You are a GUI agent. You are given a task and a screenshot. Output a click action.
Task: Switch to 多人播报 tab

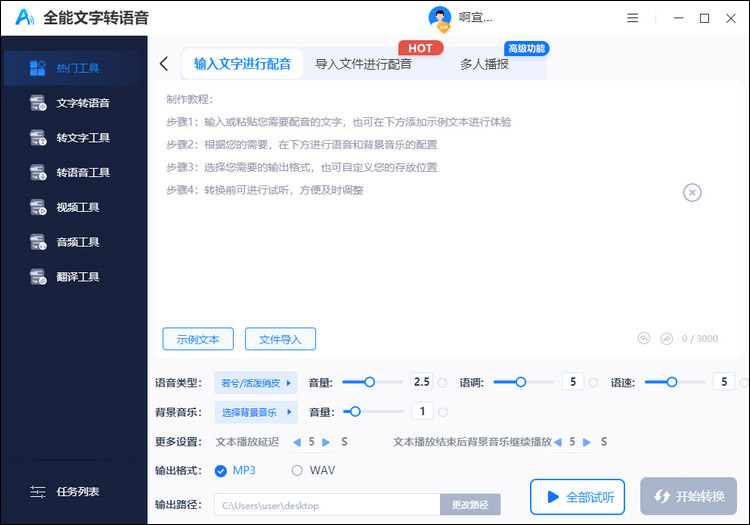point(484,64)
